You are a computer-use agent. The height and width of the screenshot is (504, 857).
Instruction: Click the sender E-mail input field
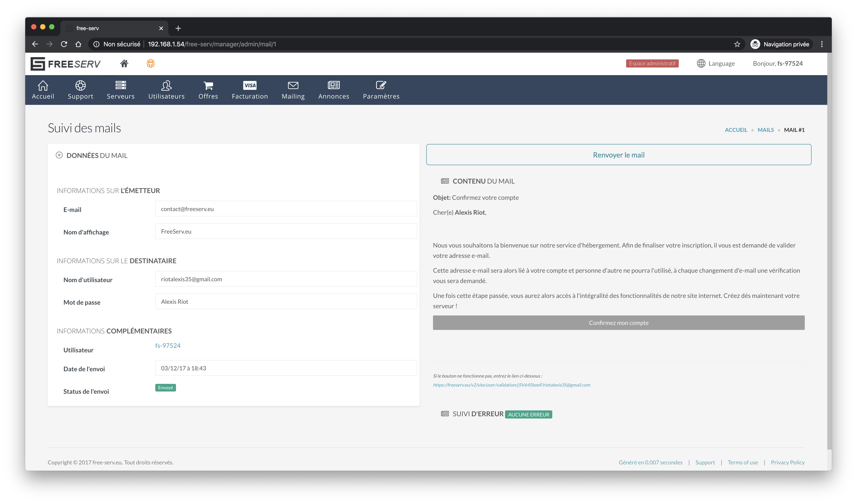286,209
